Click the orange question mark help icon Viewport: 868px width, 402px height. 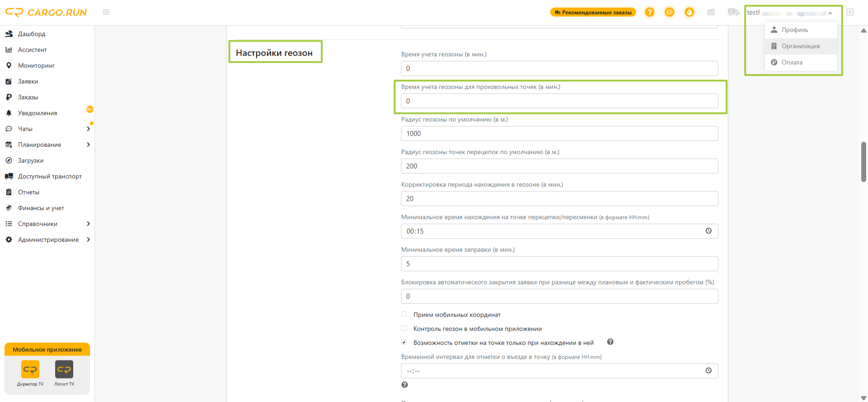[650, 12]
